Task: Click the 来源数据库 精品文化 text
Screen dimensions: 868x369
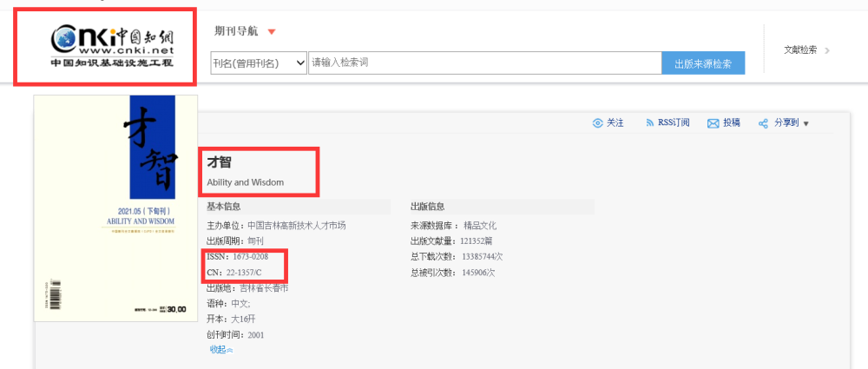Action: [454, 226]
